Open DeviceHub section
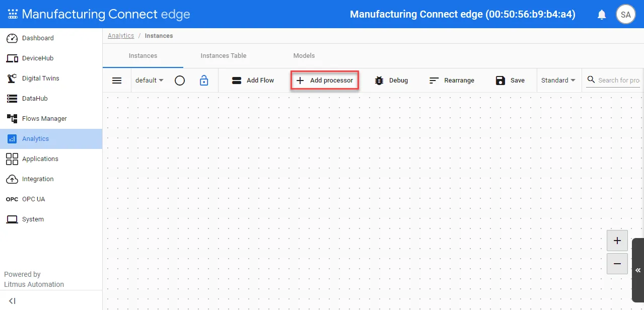The image size is (644, 310). pos(51,58)
